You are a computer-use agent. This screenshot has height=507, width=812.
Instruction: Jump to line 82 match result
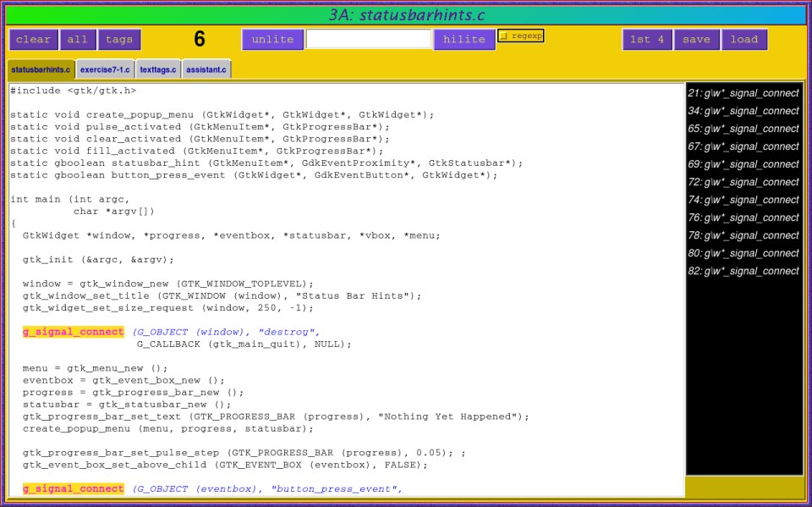click(x=743, y=271)
